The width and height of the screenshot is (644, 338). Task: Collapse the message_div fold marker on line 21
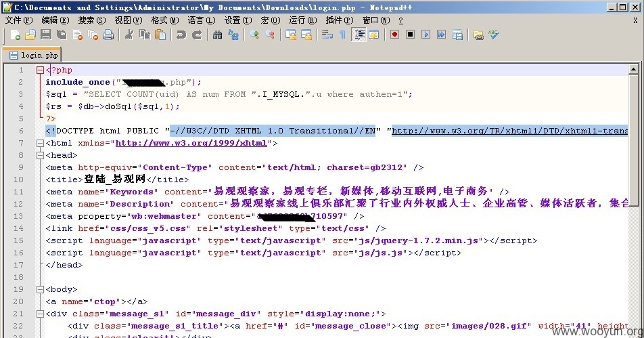pos(40,314)
